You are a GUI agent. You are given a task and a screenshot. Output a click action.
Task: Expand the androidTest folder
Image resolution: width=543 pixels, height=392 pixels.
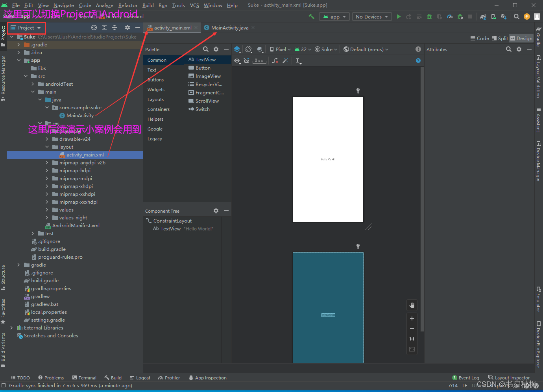coord(33,84)
